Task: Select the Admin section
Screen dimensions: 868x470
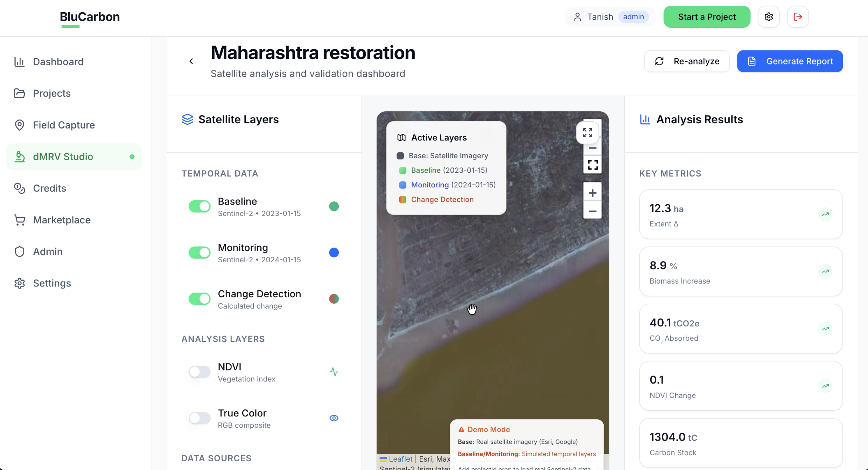Action: click(48, 251)
